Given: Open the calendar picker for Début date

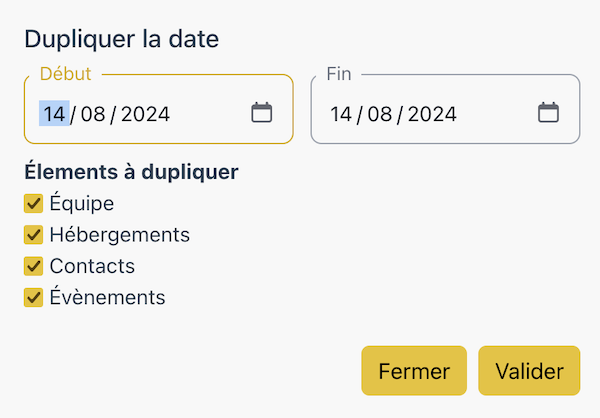Looking at the screenshot, I should 262,113.
